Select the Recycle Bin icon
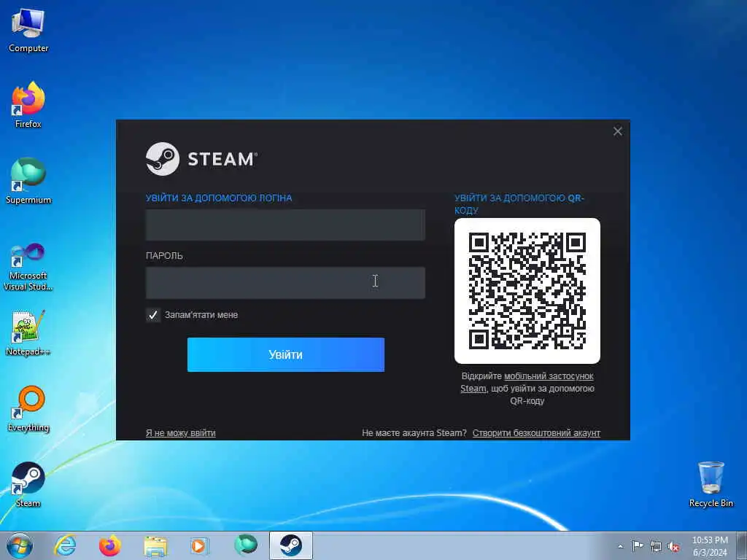Viewport: 747px width, 560px height. point(711,484)
